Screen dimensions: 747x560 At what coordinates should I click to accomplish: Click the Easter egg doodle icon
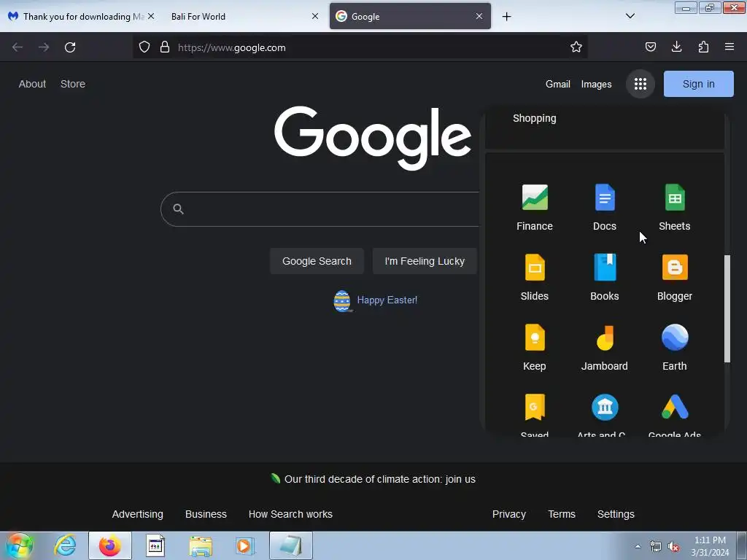(342, 300)
